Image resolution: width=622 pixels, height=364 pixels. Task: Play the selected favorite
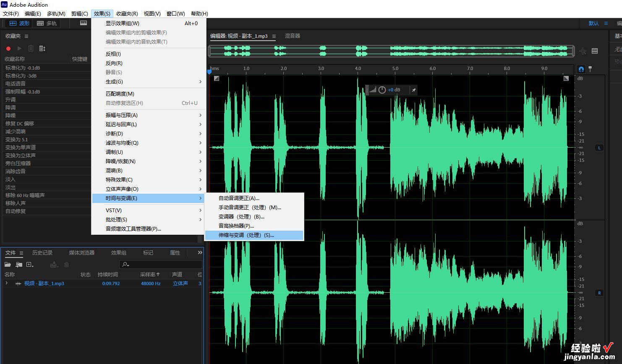19,49
